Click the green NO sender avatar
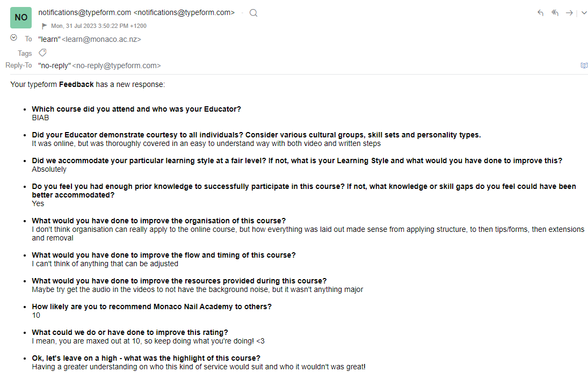588x387 pixels. (x=21, y=17)
